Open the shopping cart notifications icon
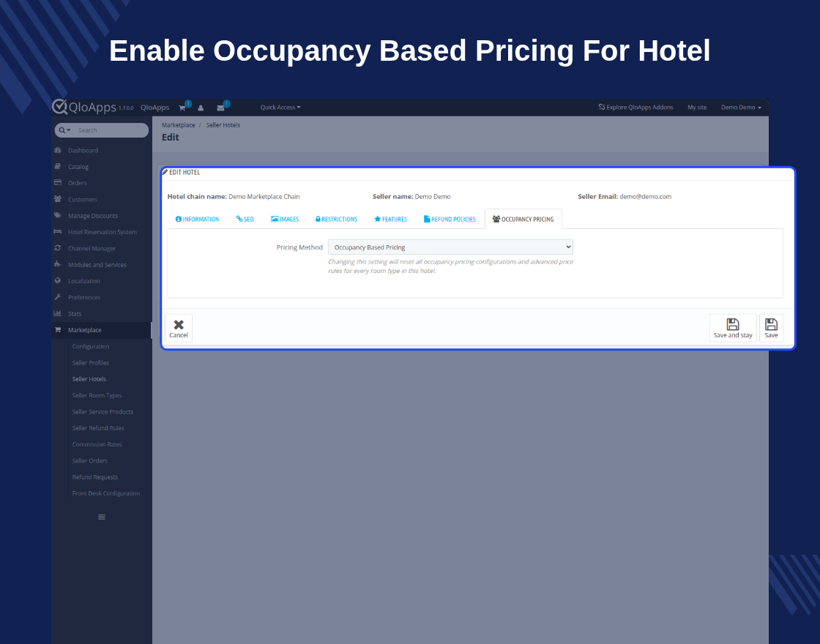This screenshot has height=644, width=820. [x=182, y=108]
